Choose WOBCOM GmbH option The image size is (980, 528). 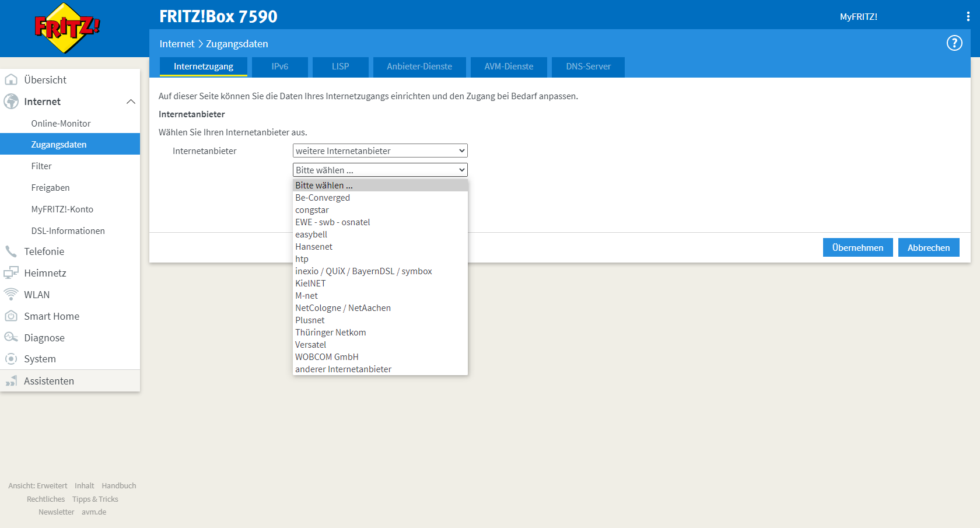click(x=380, y=357)
